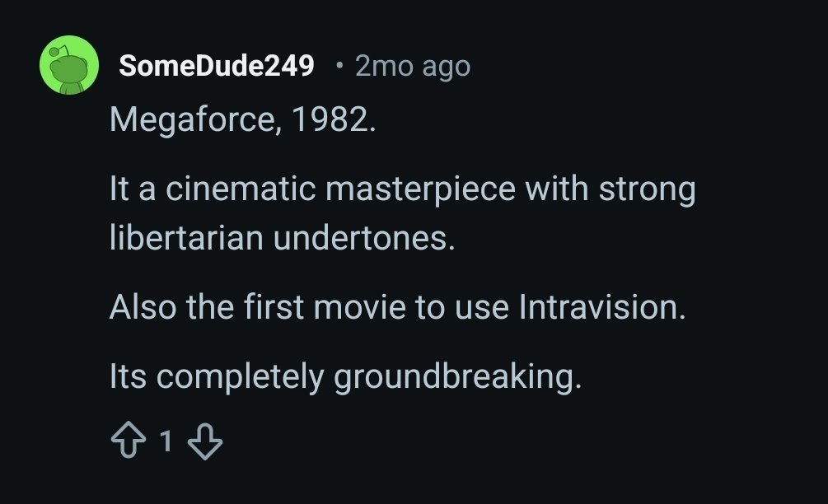Open SomeDude249's green Snoo avatar
Screen dimensions: 828x504
tap(69, 66)
